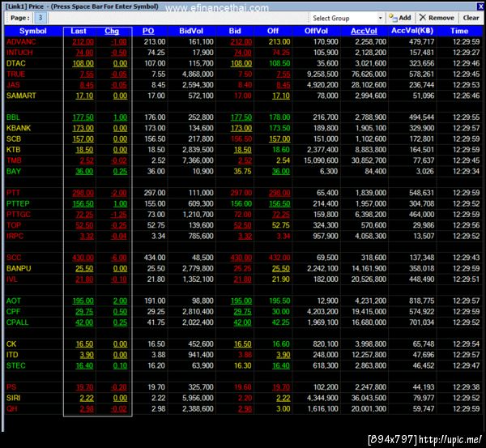Select the PTTGC symbol
The height and width of the screenshot is (448, 486).
pyautogui.click(x=19, y=214)
